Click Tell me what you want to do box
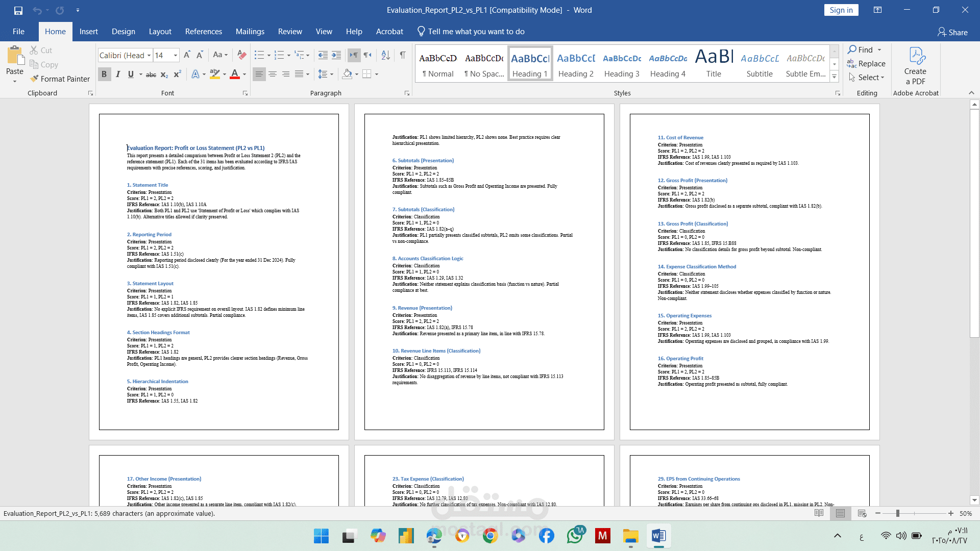 [x=471, y=32]
